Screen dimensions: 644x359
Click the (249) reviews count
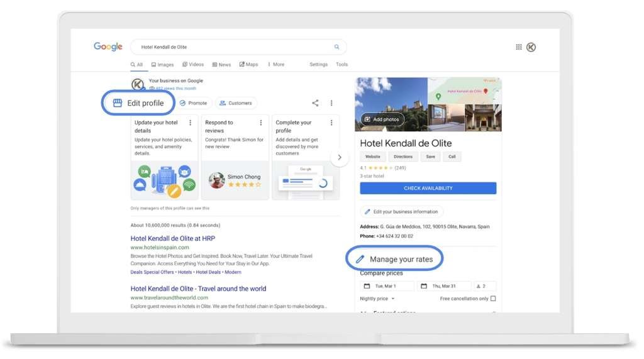tap(400, 168)
